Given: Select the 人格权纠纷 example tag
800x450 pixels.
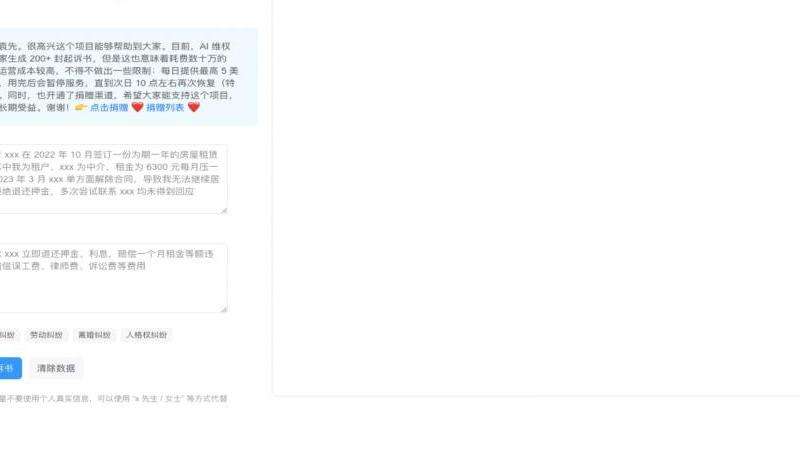Looking at the screenshot, I should pyautogui.click(x=146, y=335).
